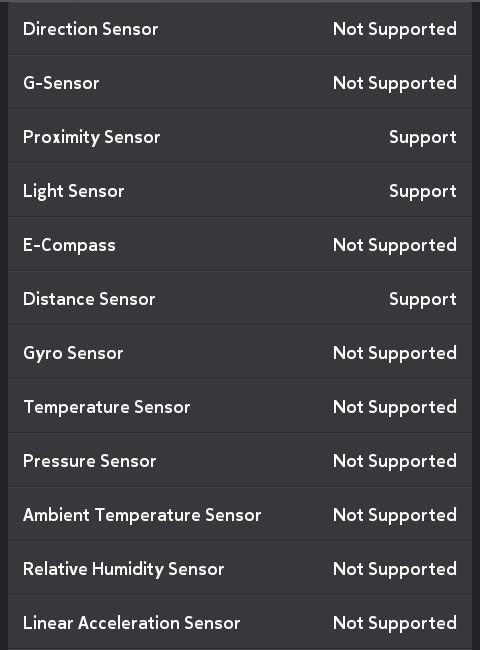Click Support status beside Distance Sensor
Viewport: 480px width, 650px height.
(x=423, y=300)
